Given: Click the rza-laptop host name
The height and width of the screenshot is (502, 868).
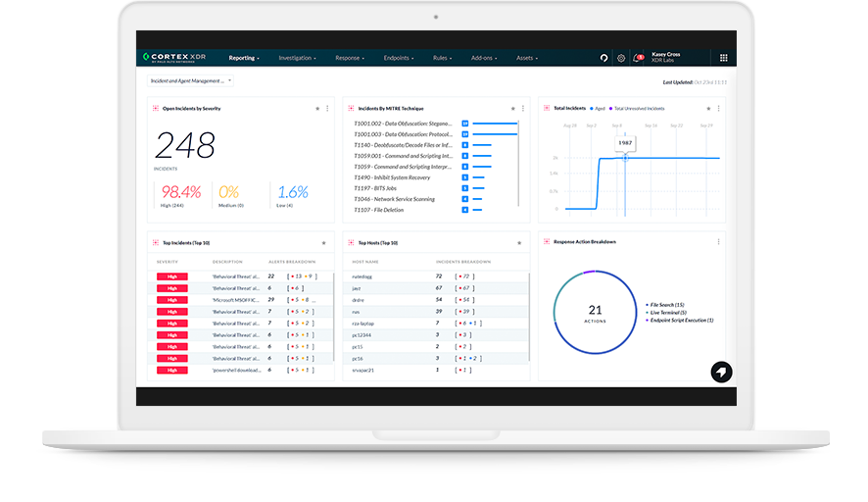Looking at the screenshot, I should pyautogui.click(x=362, y=323).
